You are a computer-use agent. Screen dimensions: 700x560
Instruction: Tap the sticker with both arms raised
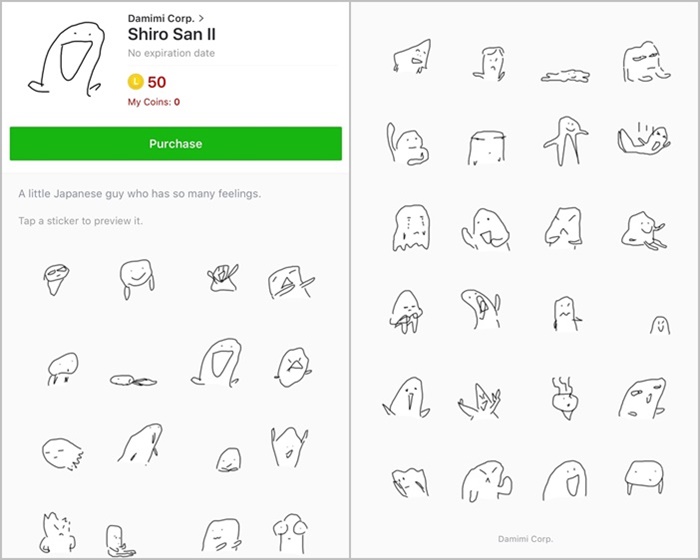coord(289,447)
